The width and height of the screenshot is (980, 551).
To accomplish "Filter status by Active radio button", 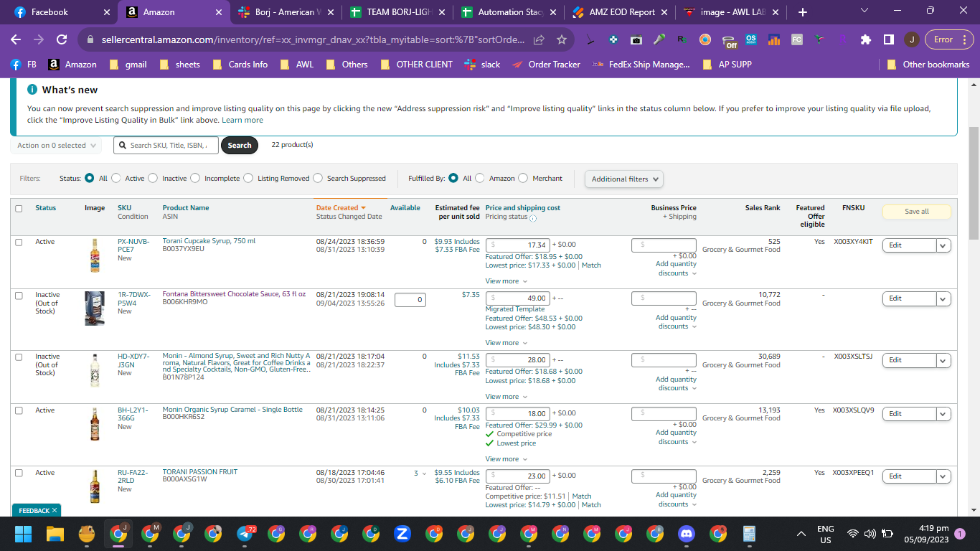I will 116,178.
